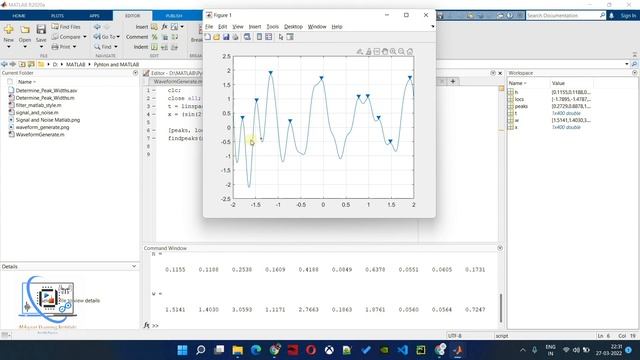
Task: Click restore view home axes icon
Action: coord(410,51)
